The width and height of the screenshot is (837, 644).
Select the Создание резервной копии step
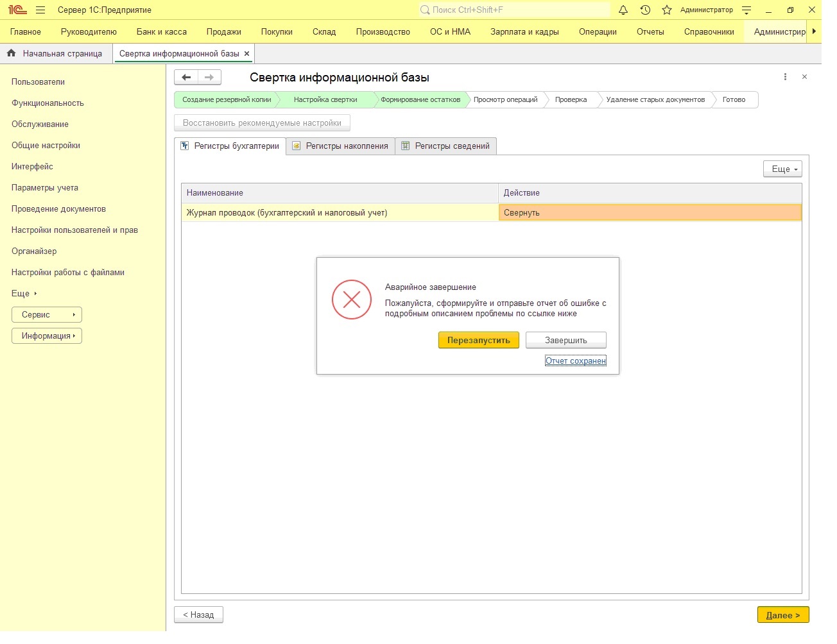coord(227,100)
